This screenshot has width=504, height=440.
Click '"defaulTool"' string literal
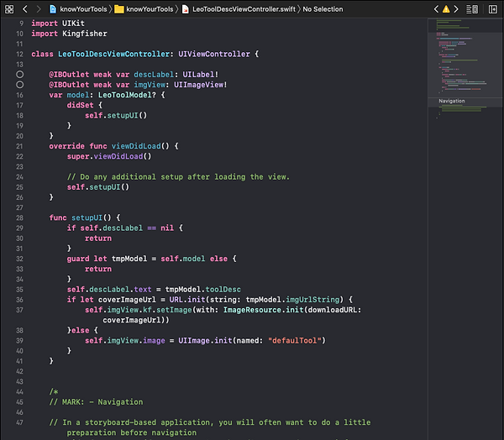tap(295, 341)
